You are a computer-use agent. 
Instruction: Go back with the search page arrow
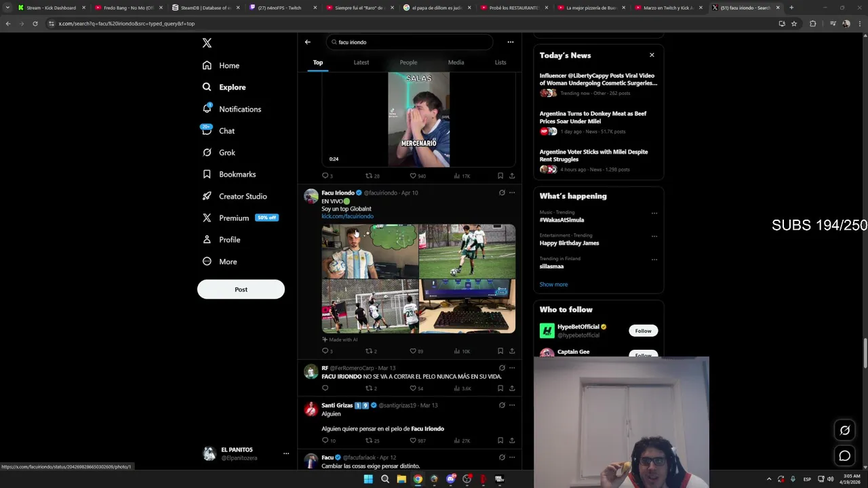307,42
